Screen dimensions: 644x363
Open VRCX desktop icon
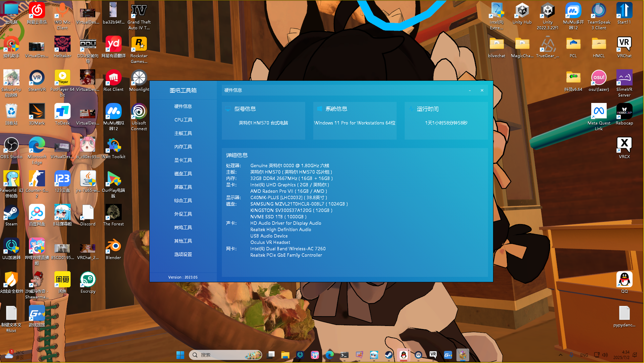[624, 148]
